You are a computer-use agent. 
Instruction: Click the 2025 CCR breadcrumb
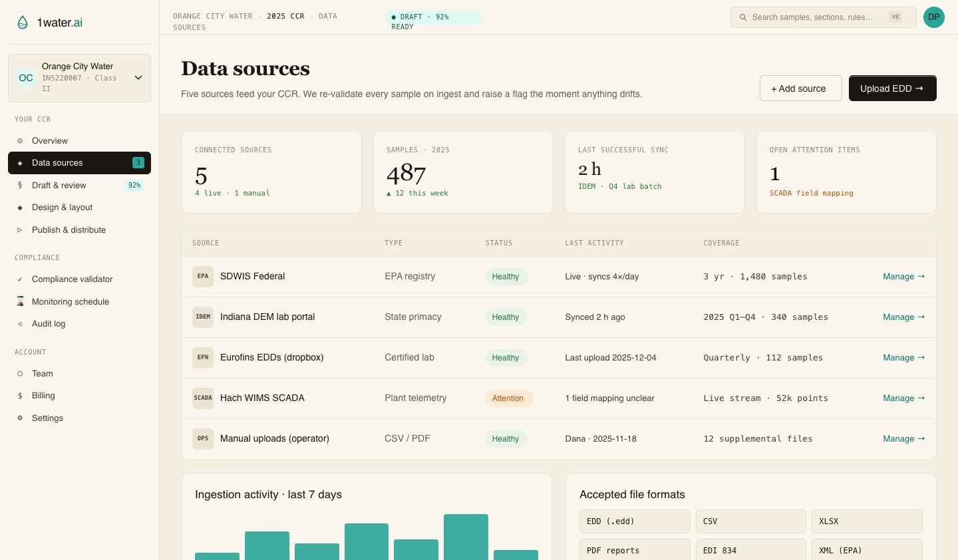[285, 16]
